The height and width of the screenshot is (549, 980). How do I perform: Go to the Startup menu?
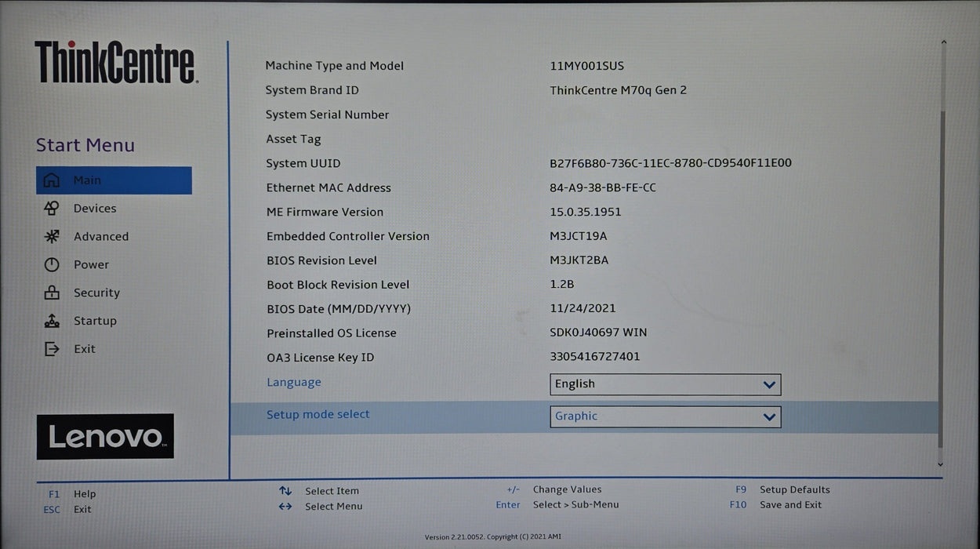95,322
